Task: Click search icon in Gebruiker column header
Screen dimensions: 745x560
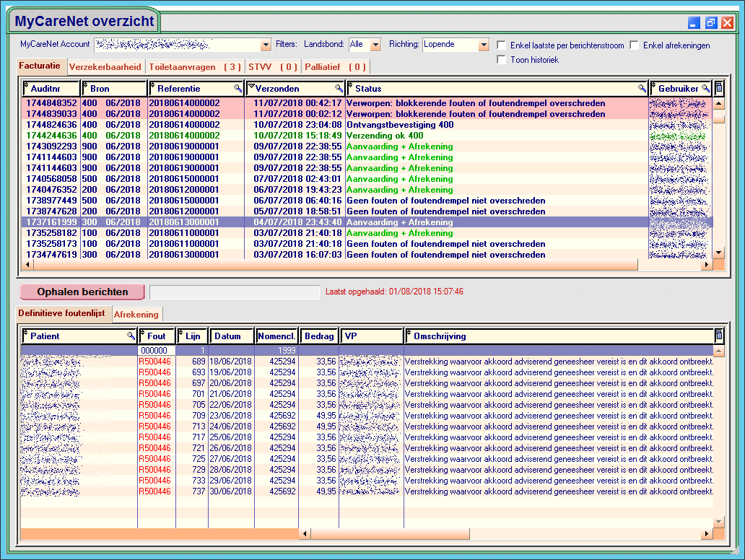Action: click(x=705, y=89)
